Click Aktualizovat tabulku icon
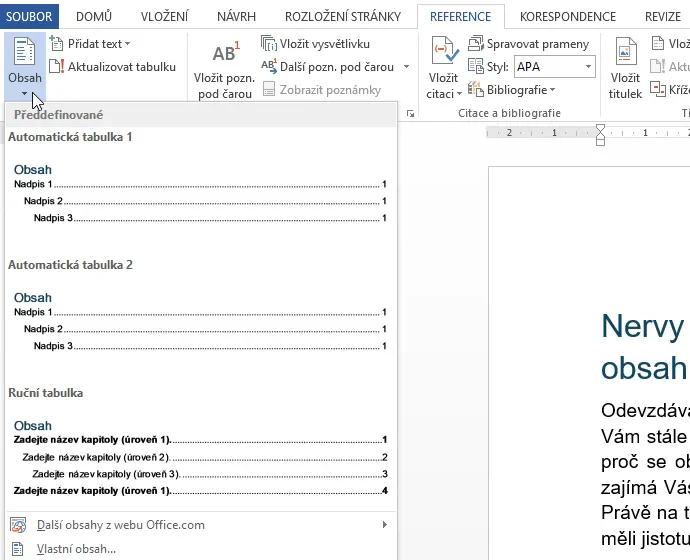 [56, 67]
